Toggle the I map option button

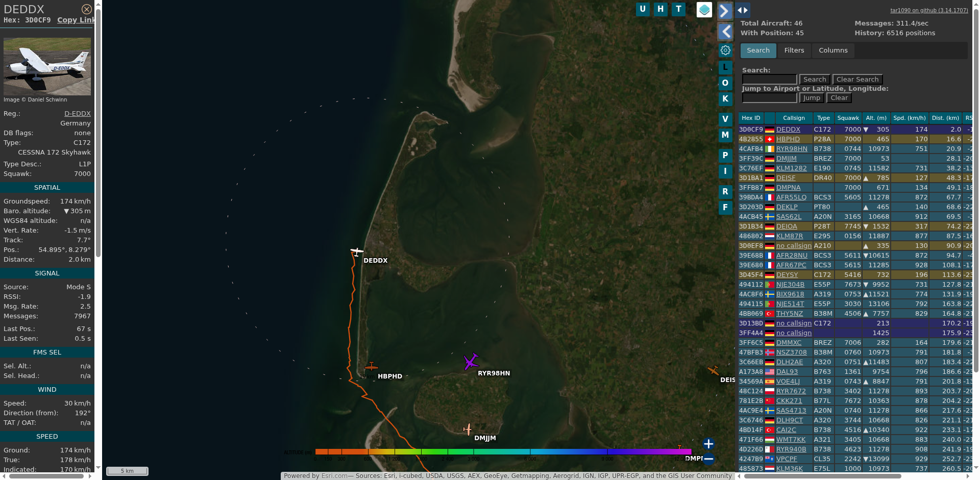[x=725, y=171]
